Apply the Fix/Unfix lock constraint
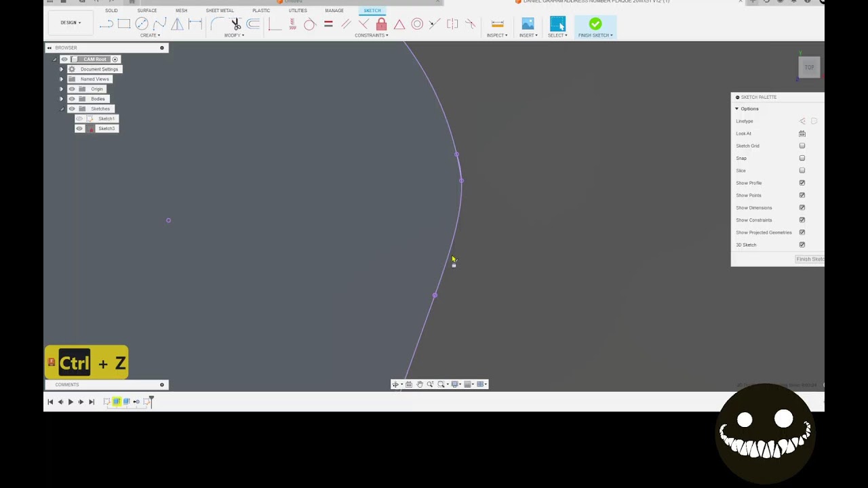868x488 pixels. tap(381, 24)
